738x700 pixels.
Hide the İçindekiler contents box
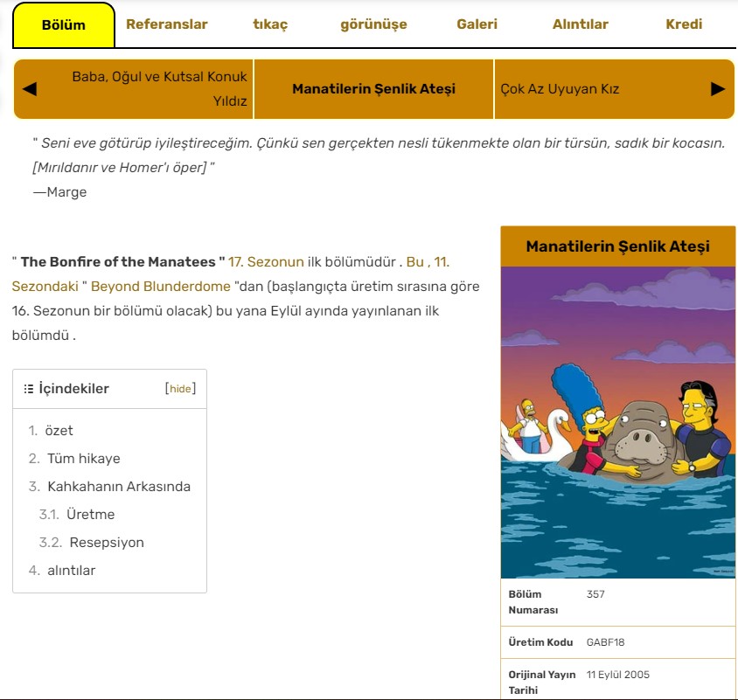coord(180,389)
